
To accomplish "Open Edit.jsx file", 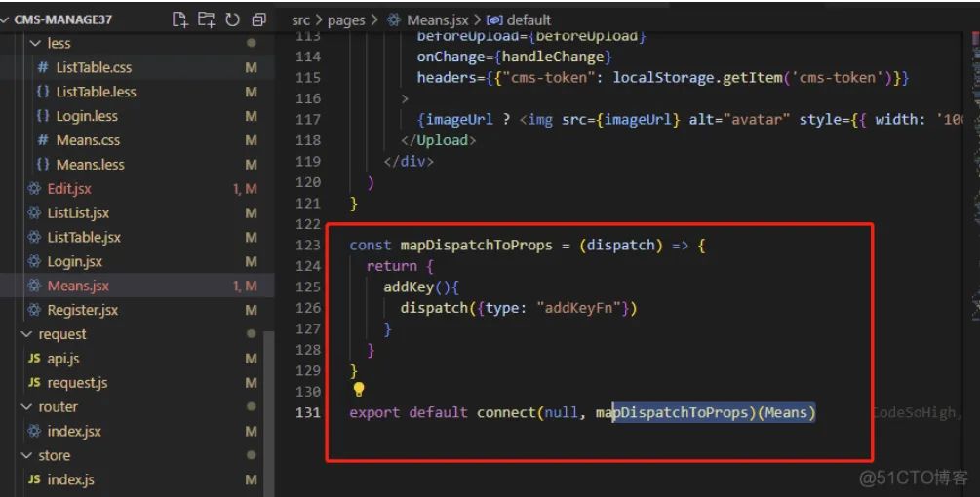I will point(69,189).
